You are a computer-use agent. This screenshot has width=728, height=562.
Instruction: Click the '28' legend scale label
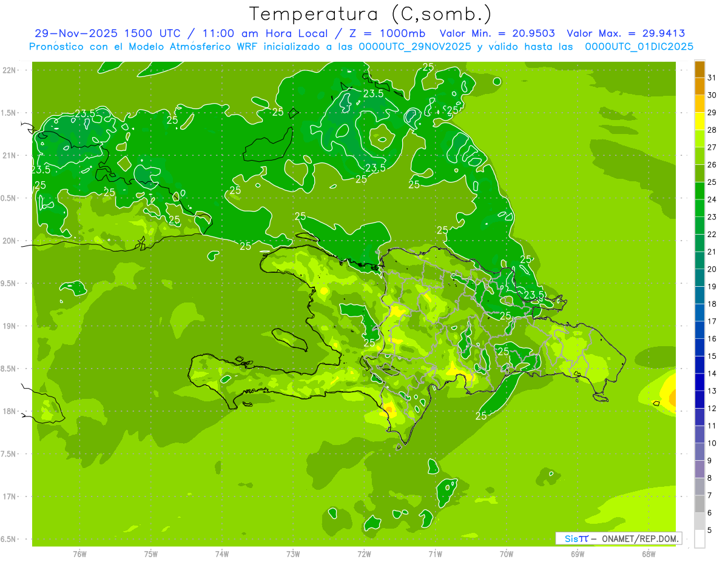(712, 130)
